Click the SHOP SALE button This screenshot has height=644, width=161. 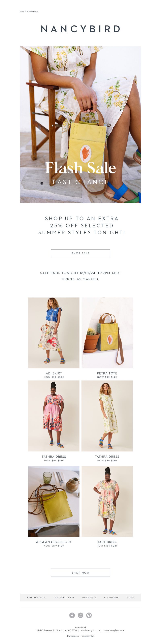click(80, 253)
